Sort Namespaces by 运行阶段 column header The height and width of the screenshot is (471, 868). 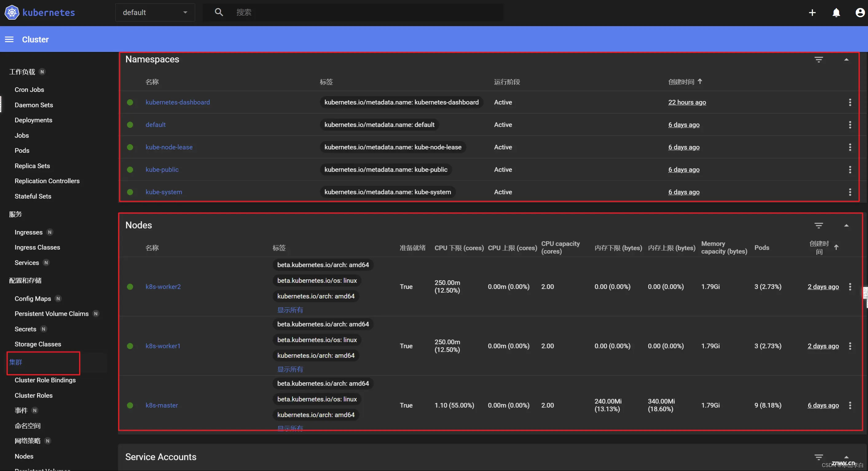click(507, 82)
